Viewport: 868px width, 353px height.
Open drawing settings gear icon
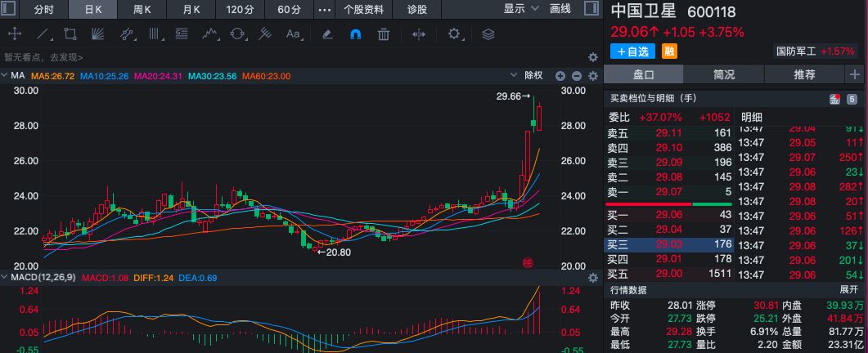[455, 34]
